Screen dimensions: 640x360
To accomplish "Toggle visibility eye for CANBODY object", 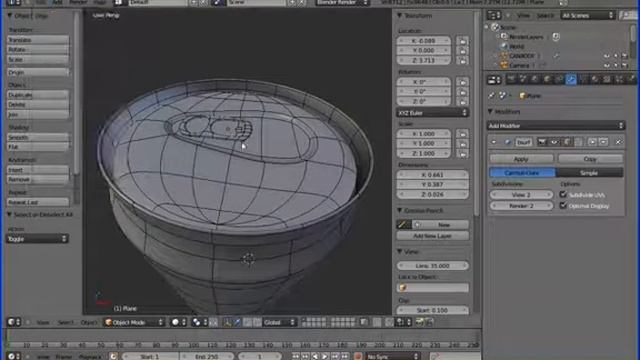I will [607, 56].
